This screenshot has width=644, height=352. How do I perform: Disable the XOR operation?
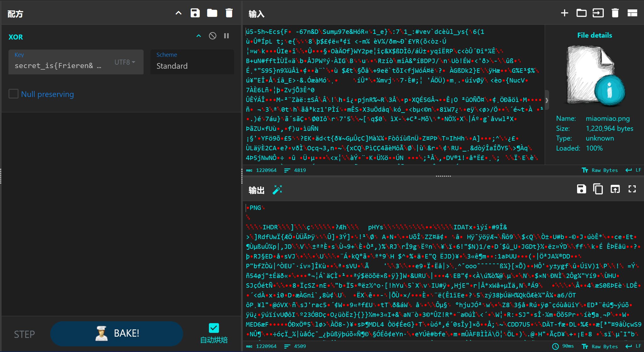point(213,36)
